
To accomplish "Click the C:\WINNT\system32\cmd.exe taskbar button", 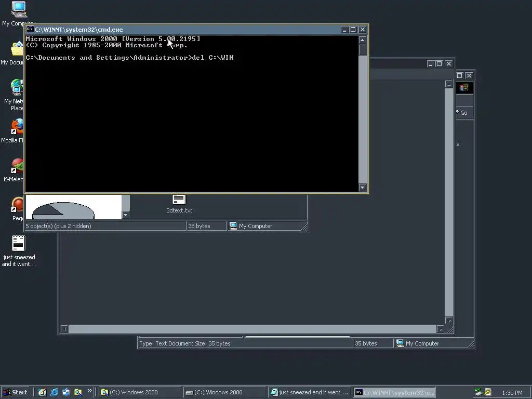I will [x=395, y=392].
